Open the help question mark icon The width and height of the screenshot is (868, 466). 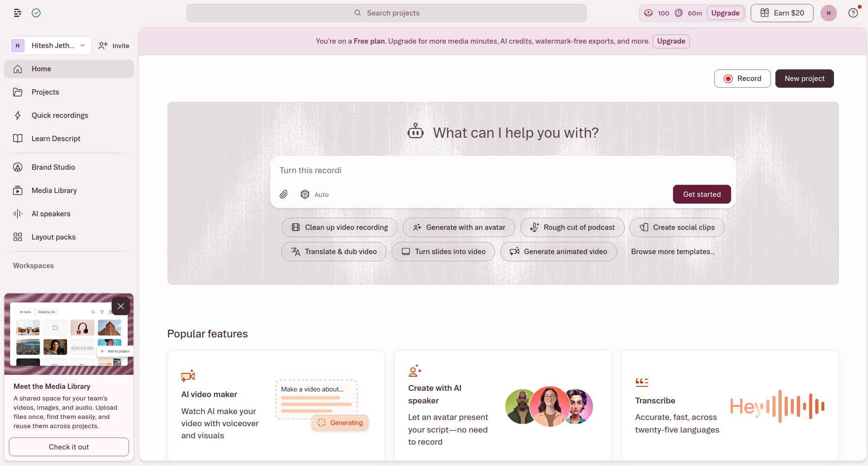(852, 13)
